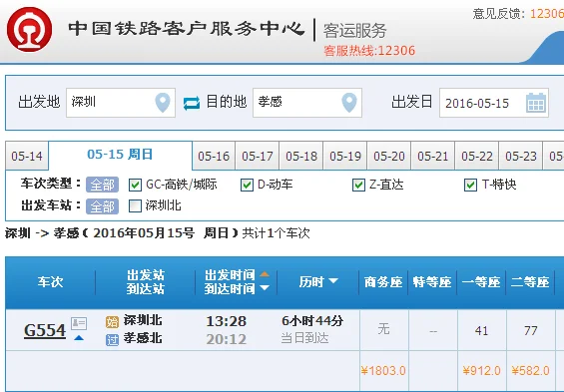The image size is (564, 392).
Task: Click the departure date field 2016-05-15
Action: pyautogui.click(x=494, y=103)
